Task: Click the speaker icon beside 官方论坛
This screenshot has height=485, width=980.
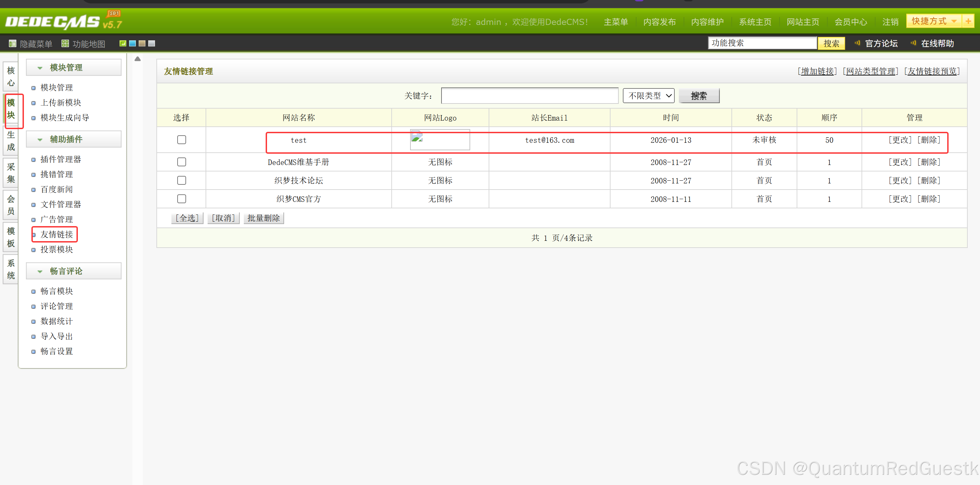Action: coord(857,43)
